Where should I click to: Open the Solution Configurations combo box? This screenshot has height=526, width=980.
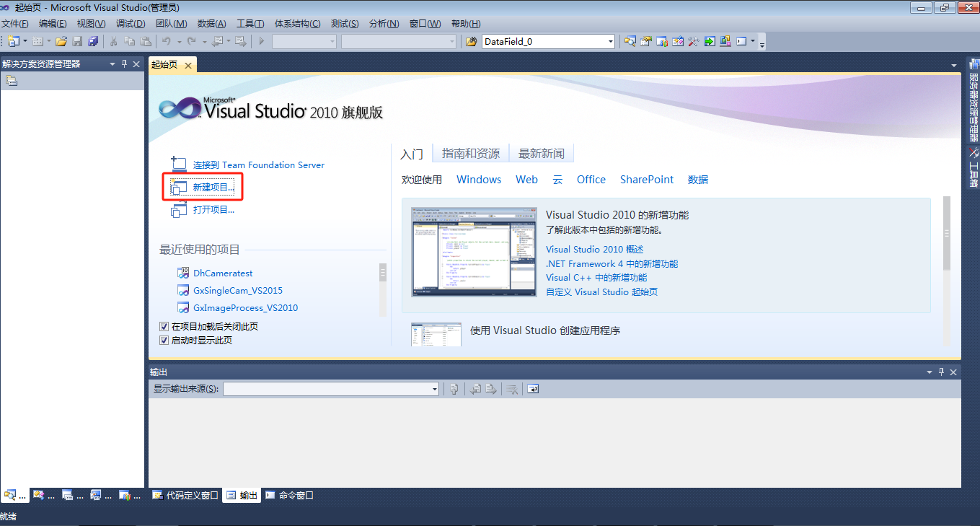pyautogui.click(x=304, y=41)
